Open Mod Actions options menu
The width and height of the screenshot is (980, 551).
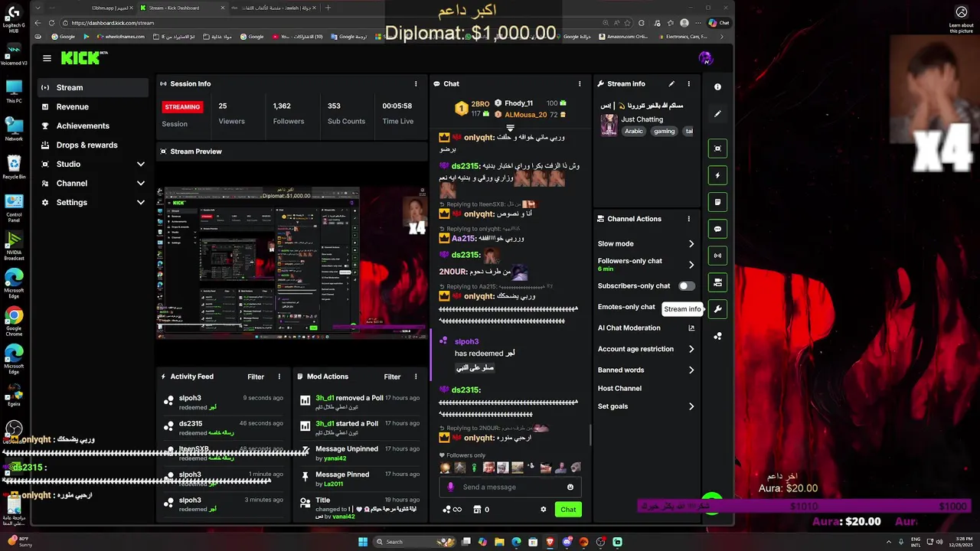(416, 377)
